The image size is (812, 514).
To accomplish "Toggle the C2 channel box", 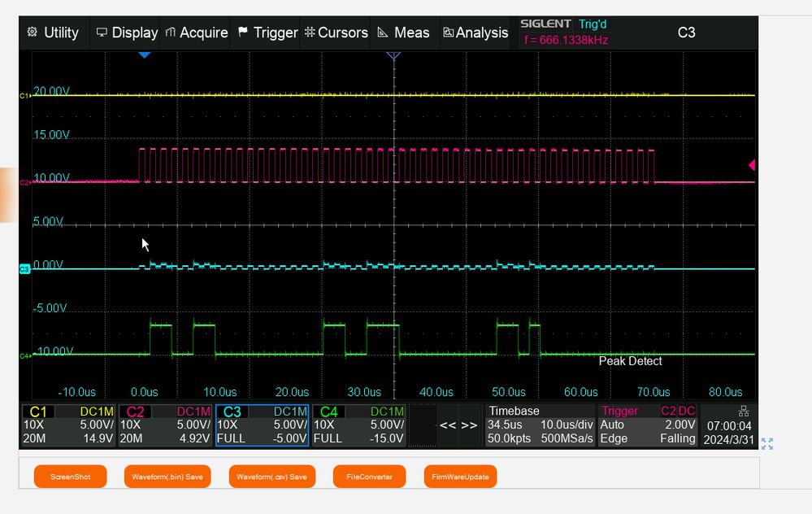I will pyautogui.click(x=165, y=425).
